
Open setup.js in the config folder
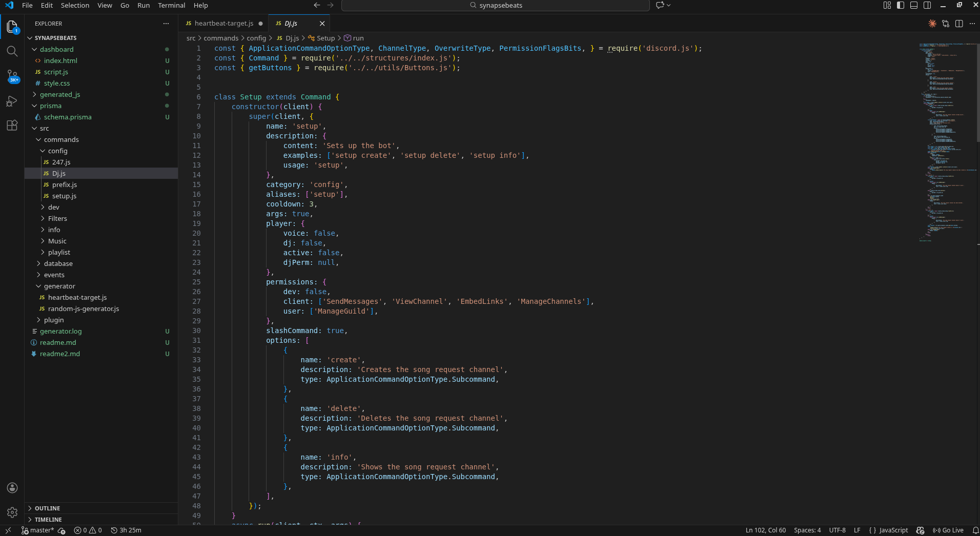[x=64, y=196]
